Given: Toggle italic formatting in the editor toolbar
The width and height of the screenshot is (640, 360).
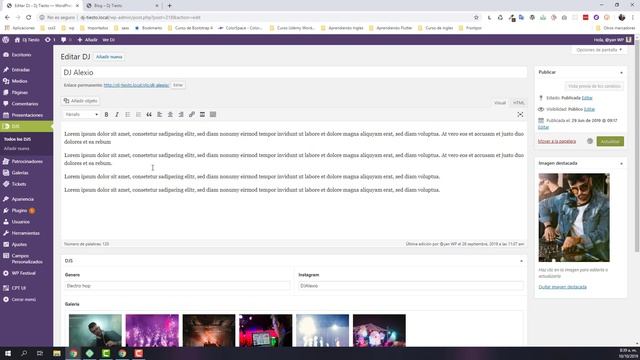Looking at the screenshot, I should coord(117,115).
